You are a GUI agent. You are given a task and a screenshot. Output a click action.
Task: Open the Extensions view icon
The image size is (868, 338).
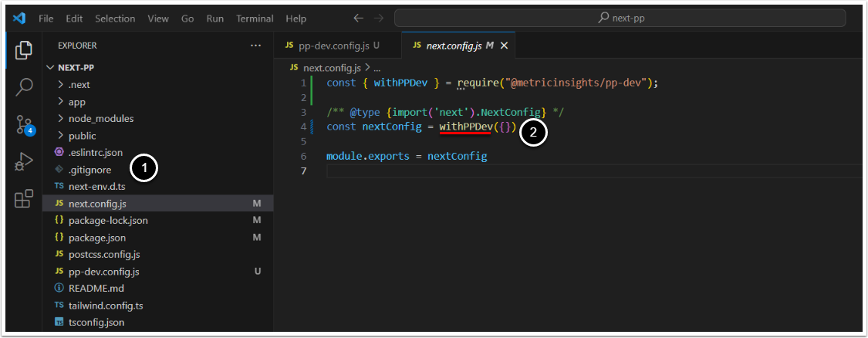[24, 198]
